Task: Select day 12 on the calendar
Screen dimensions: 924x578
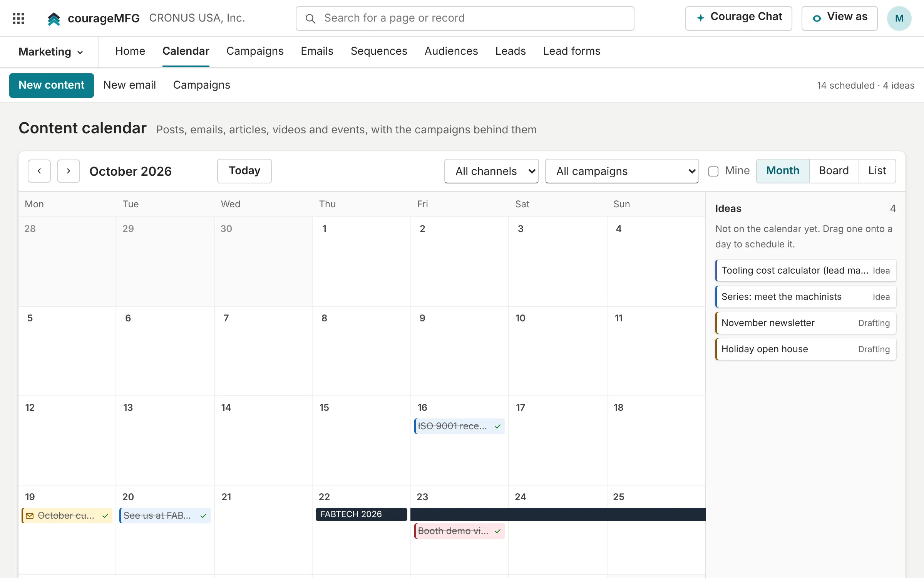Action: pyautogui.click(x=67, y=440)
